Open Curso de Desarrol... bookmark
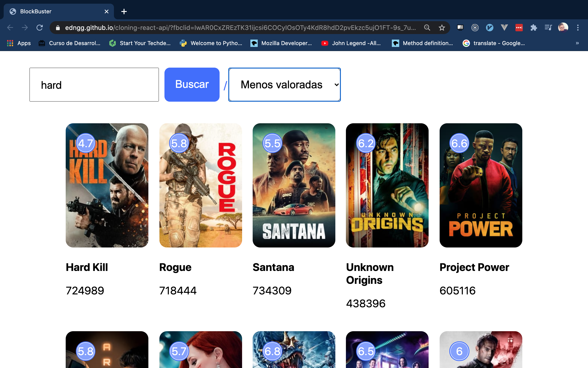The height and width of the screenshot is (368, 588). pos(70,43)
